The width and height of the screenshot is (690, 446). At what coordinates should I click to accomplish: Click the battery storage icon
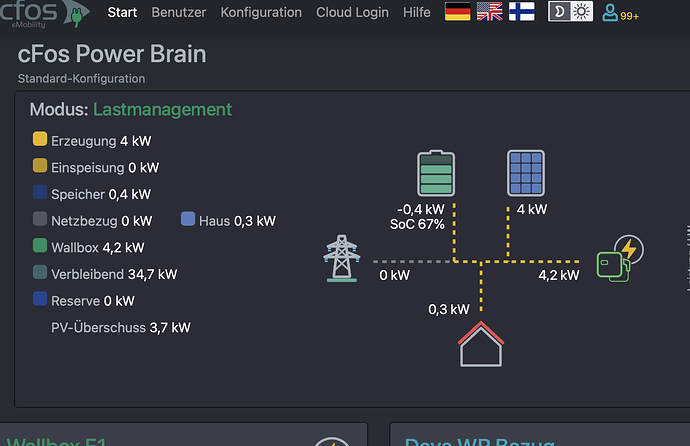436,173
